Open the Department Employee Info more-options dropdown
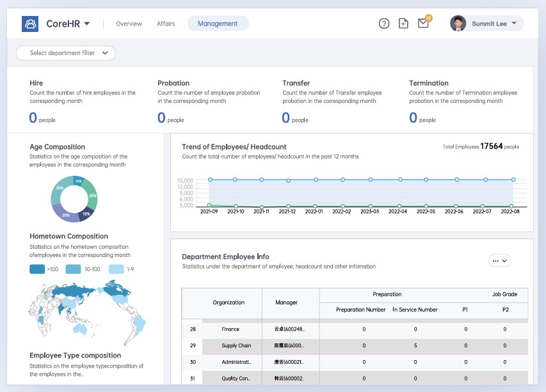The width and height of the screenshot is (546, 392). (499, 260)
